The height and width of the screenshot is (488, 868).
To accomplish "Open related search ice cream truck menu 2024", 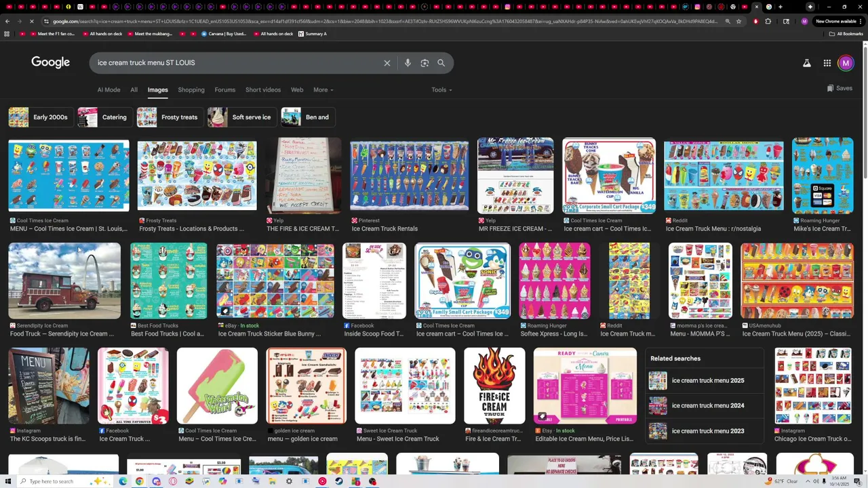I will pyautogui.click(x=705, y=405).
